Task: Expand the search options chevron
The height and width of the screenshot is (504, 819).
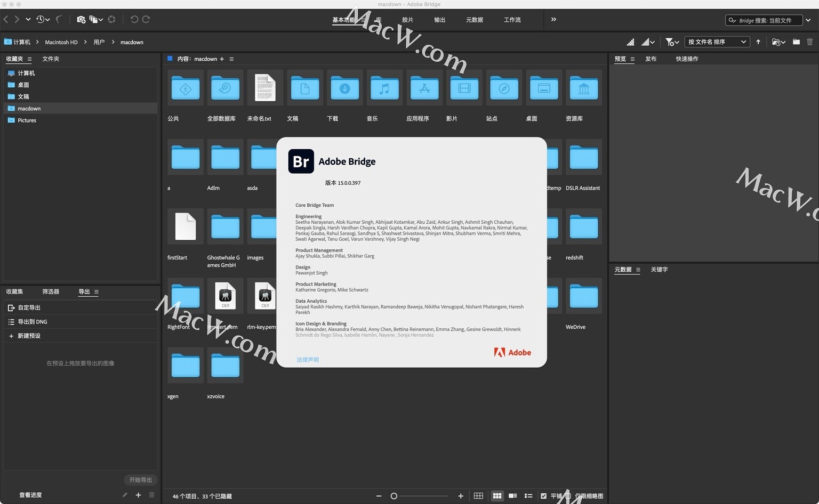Action: point(808,20)
